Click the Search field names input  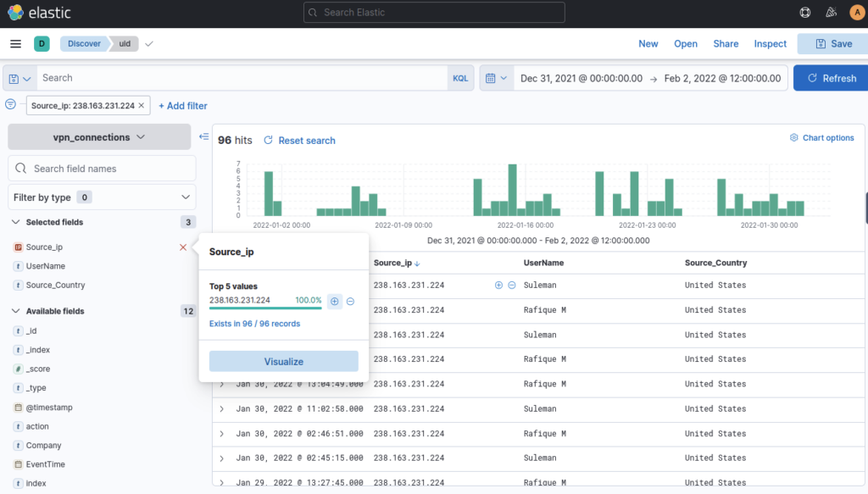102,169
